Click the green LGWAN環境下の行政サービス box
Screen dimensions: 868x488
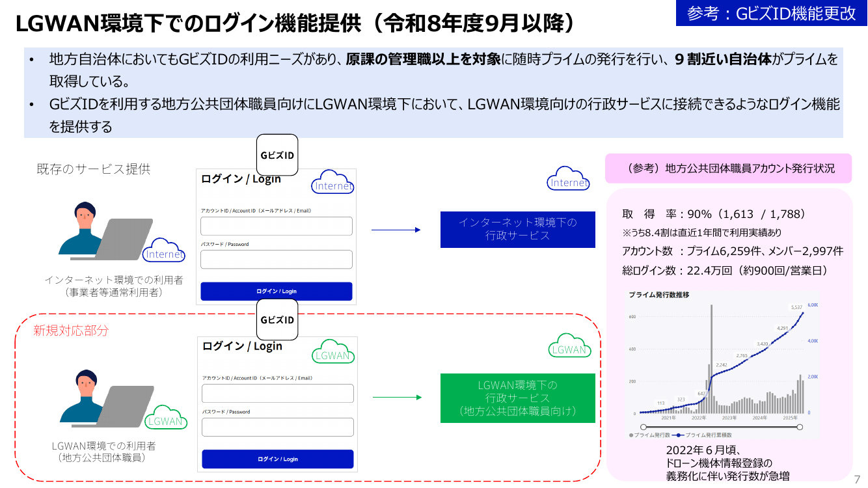coord(518,398)
